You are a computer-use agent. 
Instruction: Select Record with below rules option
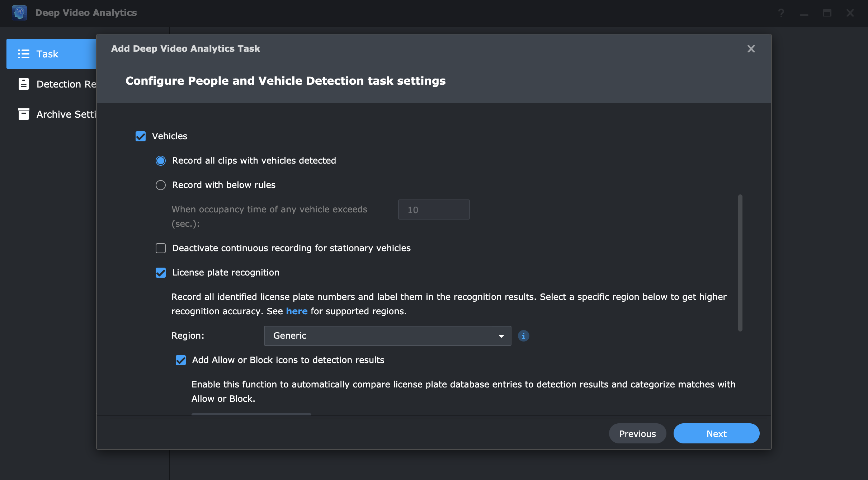tap(161, 185)
